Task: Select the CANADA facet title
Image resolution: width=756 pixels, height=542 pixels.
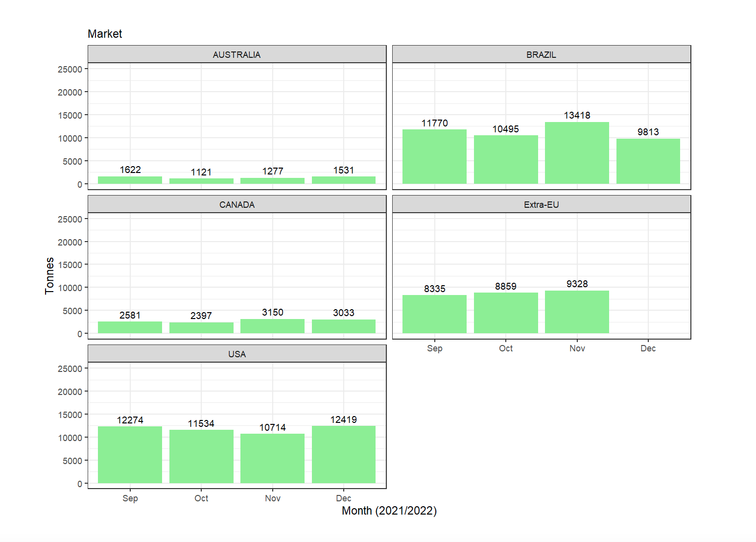Action: point(237,204)
